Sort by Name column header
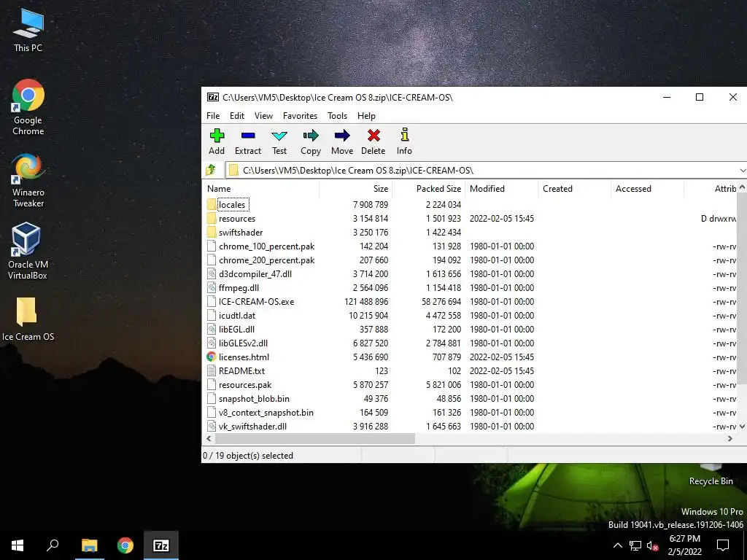This screenshot has height=560, width=747. pos(260,189)
